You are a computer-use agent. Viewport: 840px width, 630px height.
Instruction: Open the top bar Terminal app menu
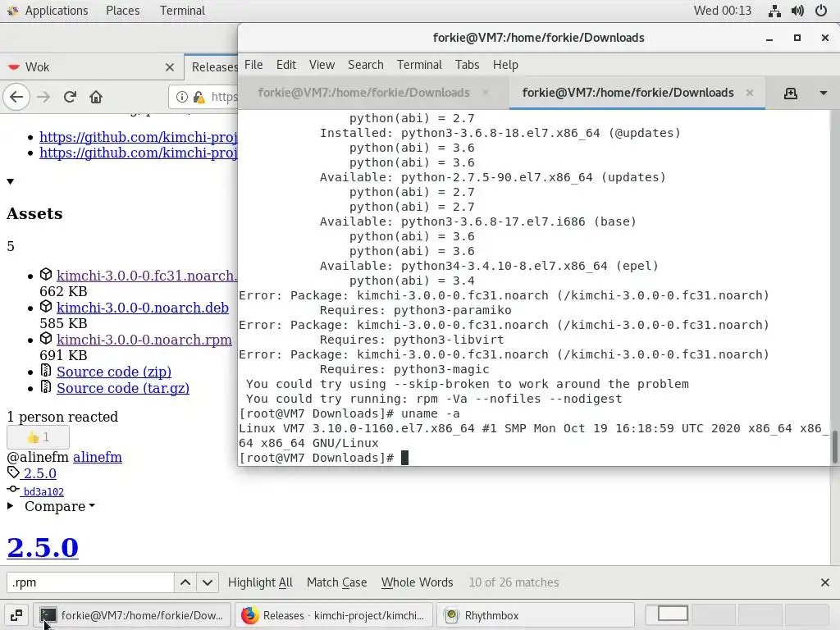click(182, 11)
